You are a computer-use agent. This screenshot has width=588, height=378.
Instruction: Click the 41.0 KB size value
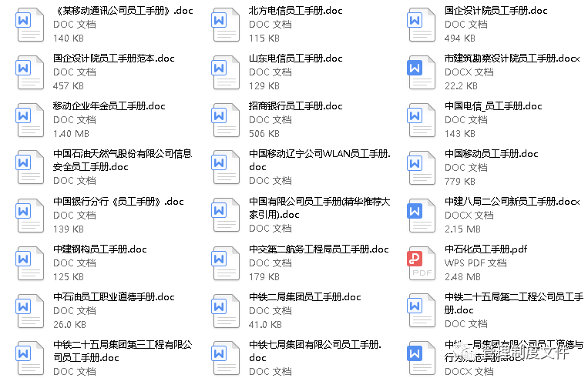(265, 324)
